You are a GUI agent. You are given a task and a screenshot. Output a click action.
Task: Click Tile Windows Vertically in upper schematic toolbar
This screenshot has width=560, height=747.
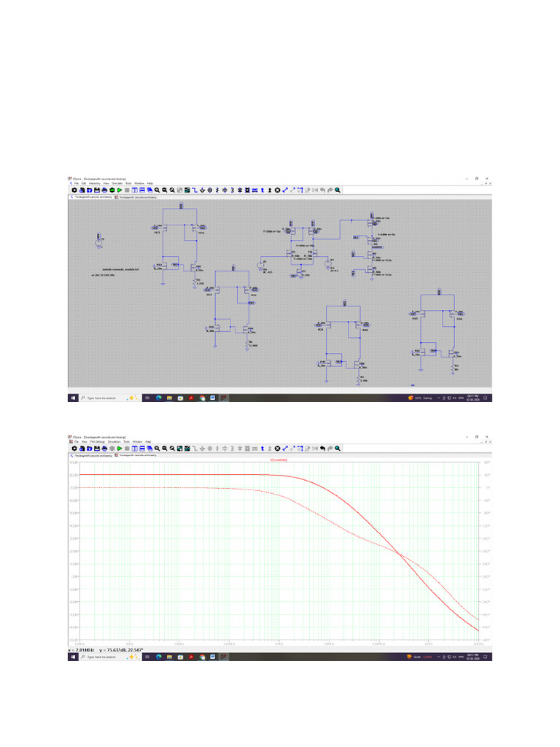[134, 190]
